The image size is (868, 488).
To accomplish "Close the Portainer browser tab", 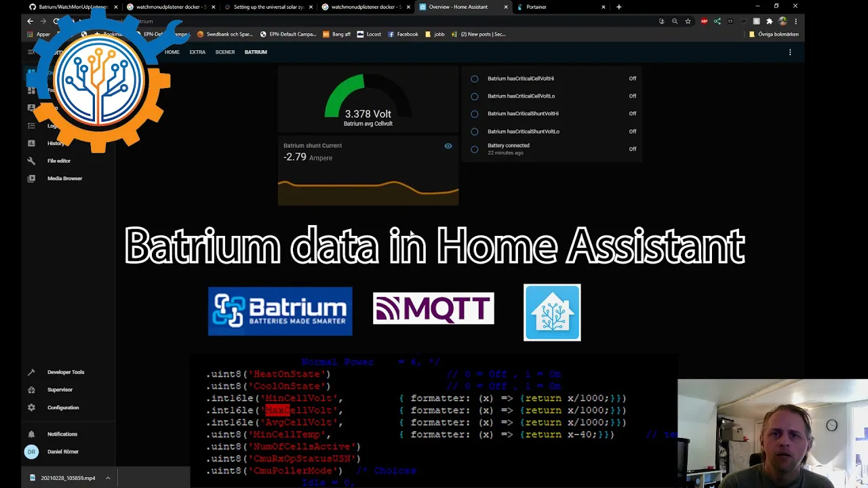I will tap(604, 7).
